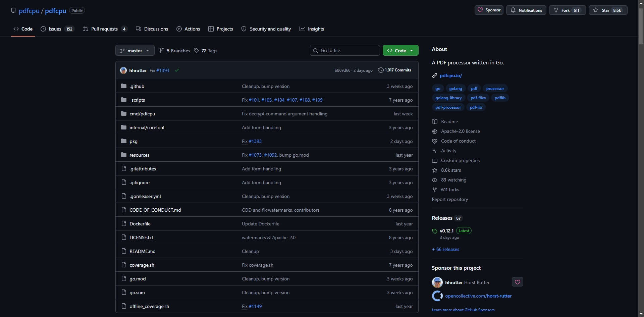
Task: Click the pdf-processor topic tag
Action: (x=448, y=107)
